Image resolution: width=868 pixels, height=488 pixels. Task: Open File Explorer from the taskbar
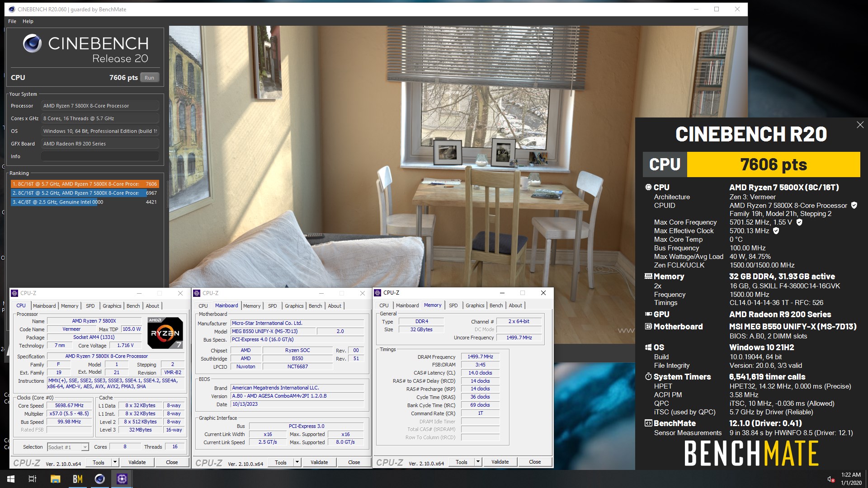point(55,479)
